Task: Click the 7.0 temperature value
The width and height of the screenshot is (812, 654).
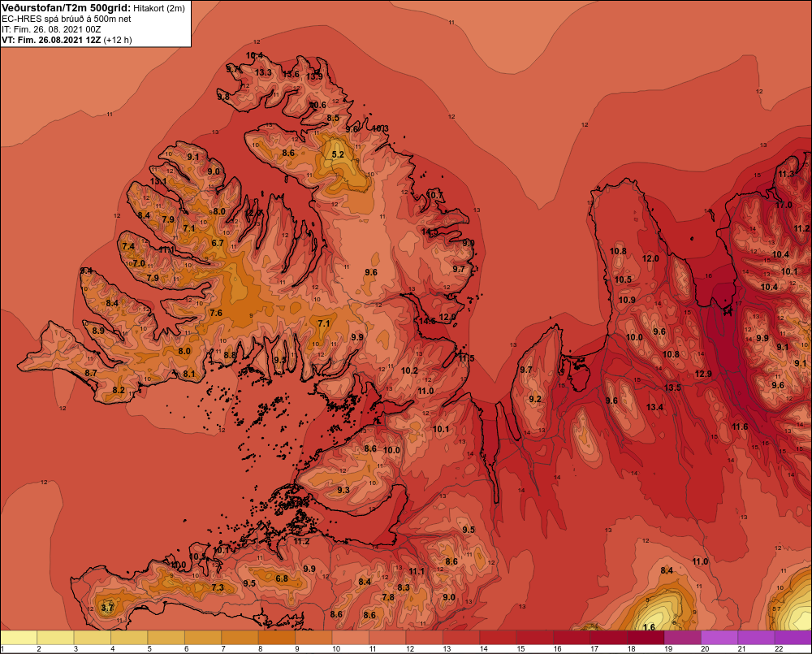Action: point(139,263)
